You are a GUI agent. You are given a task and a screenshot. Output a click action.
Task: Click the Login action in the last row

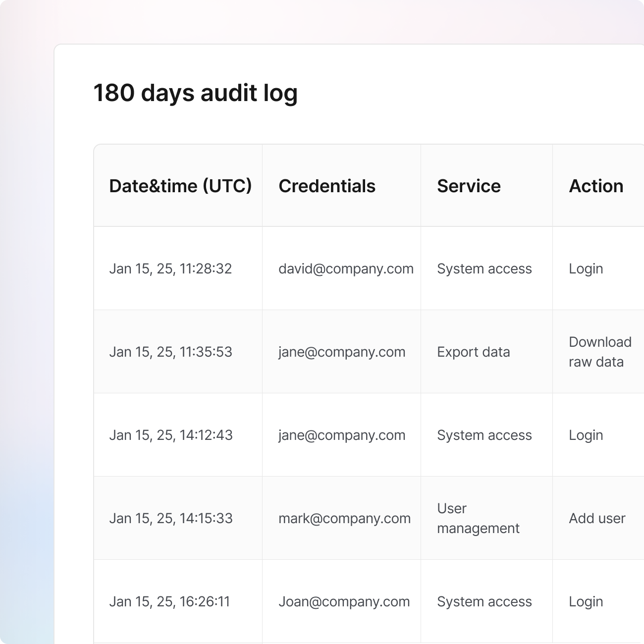coord(586,601)
